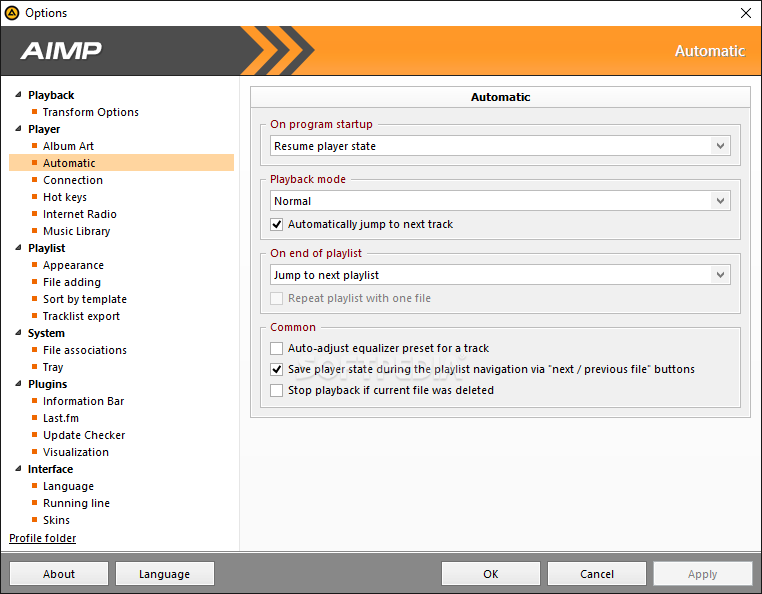The width and height of the screenshot is (762, 594).
Task: Open Connection settings
Action: tap(73, 180)
